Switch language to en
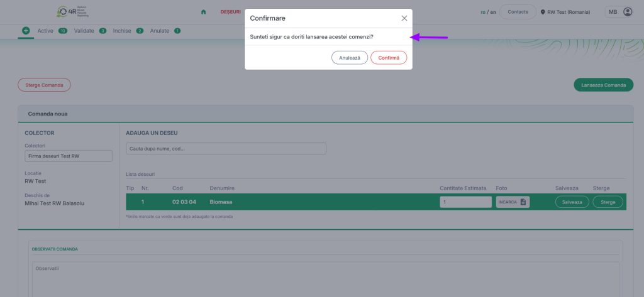Screen dimensions: 644x297 493,12
